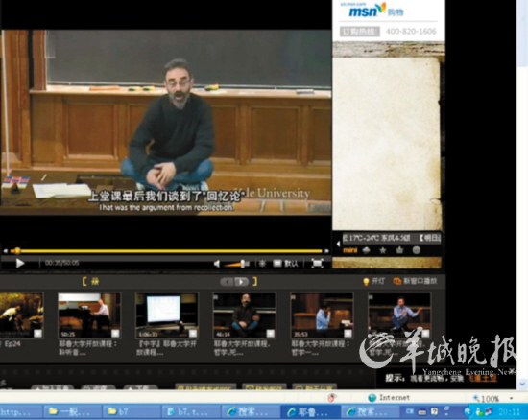
Task: Click the weather cloud icon
Action: point(366,250)
